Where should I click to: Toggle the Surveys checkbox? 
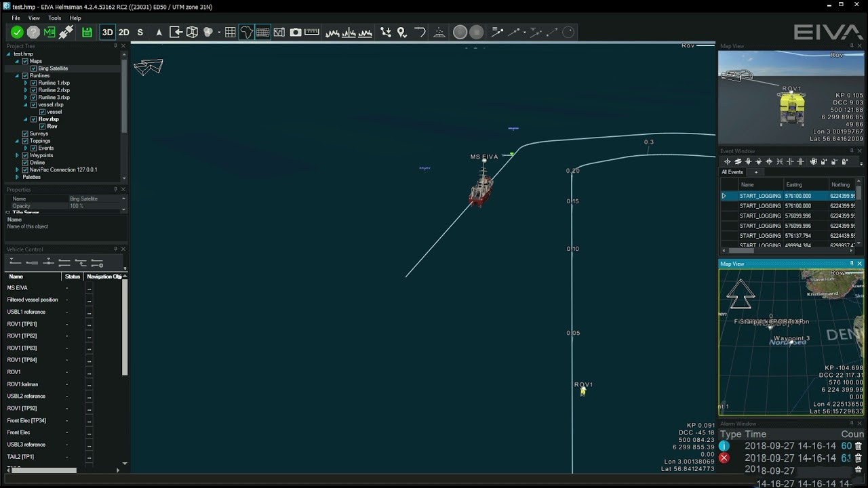[25, 134]
